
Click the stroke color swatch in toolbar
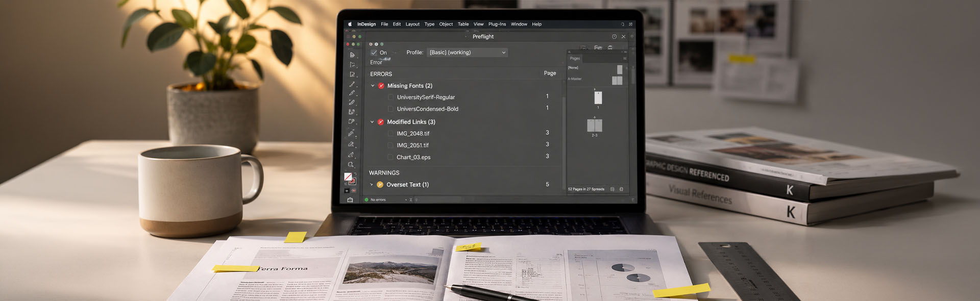(352, 181)
